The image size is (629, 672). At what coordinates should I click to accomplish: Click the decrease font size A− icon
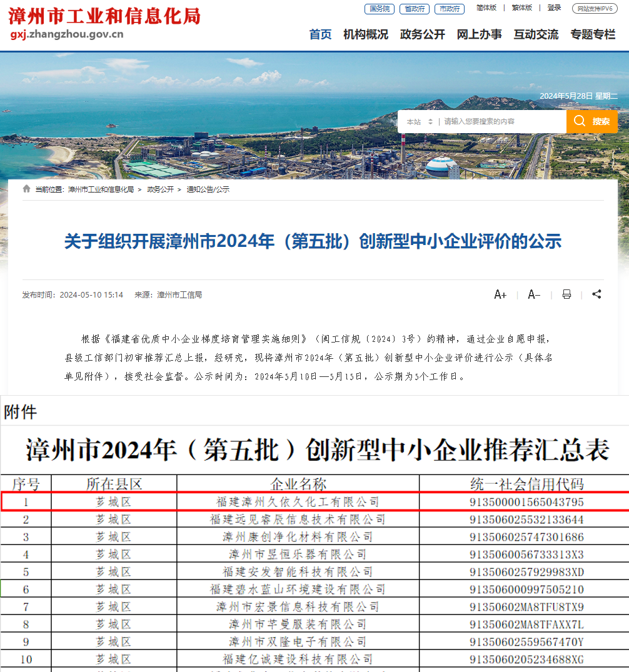tap(534, 294)
